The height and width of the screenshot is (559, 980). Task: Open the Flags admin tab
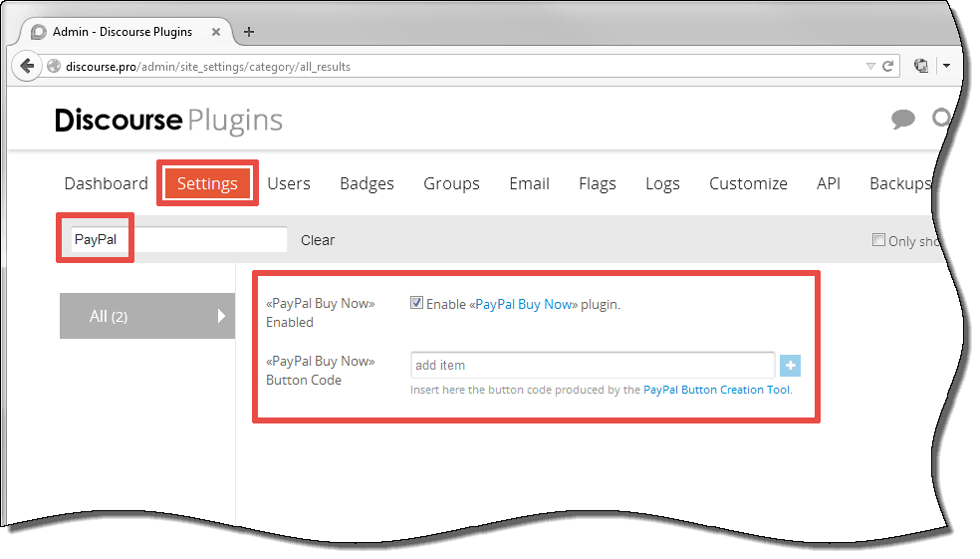pyautogui.click(x=598, y=183)
